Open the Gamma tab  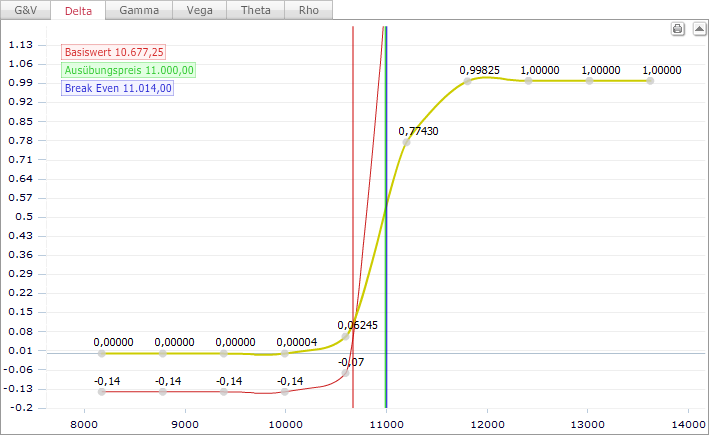(139, 10)
